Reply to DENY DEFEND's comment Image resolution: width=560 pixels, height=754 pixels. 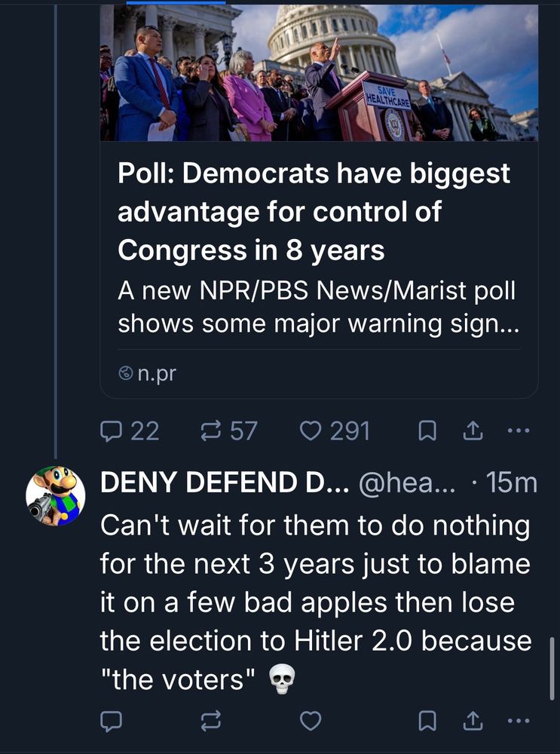click(x=112, y=722)
